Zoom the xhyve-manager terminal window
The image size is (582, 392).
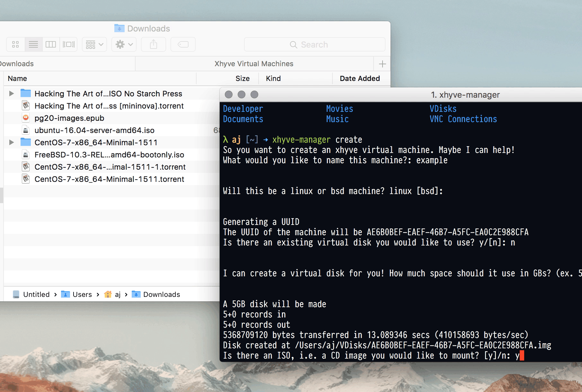point(254,94)
